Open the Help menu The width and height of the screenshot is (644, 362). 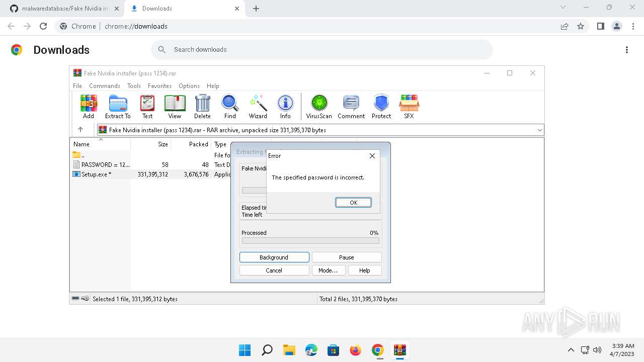213,86
